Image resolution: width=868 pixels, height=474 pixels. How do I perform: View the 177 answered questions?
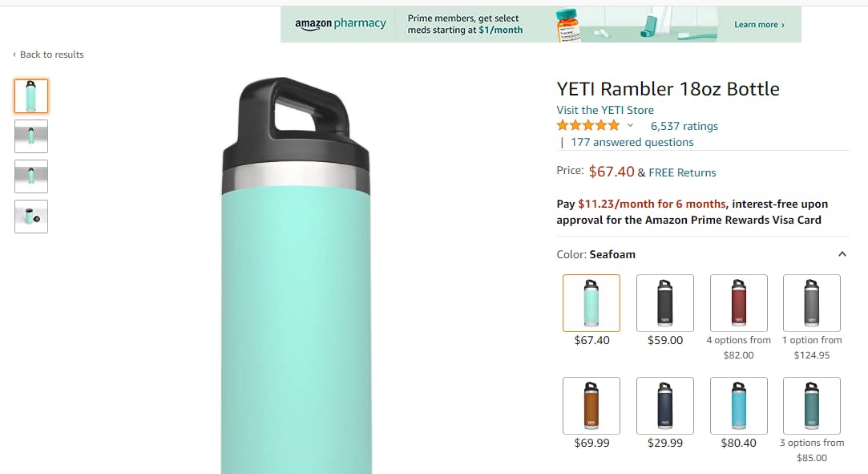(x=632, y=142)
